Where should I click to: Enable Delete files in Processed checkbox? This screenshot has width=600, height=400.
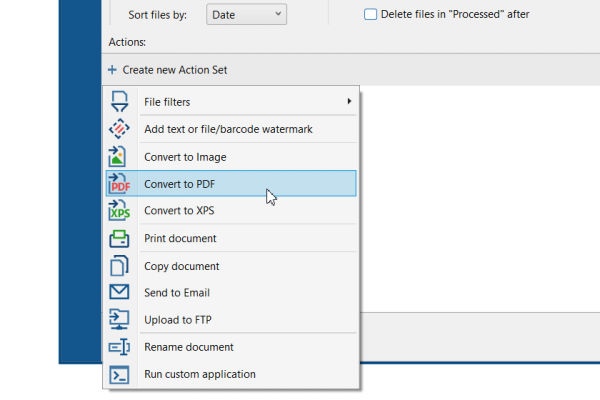[x=371, y=14]
